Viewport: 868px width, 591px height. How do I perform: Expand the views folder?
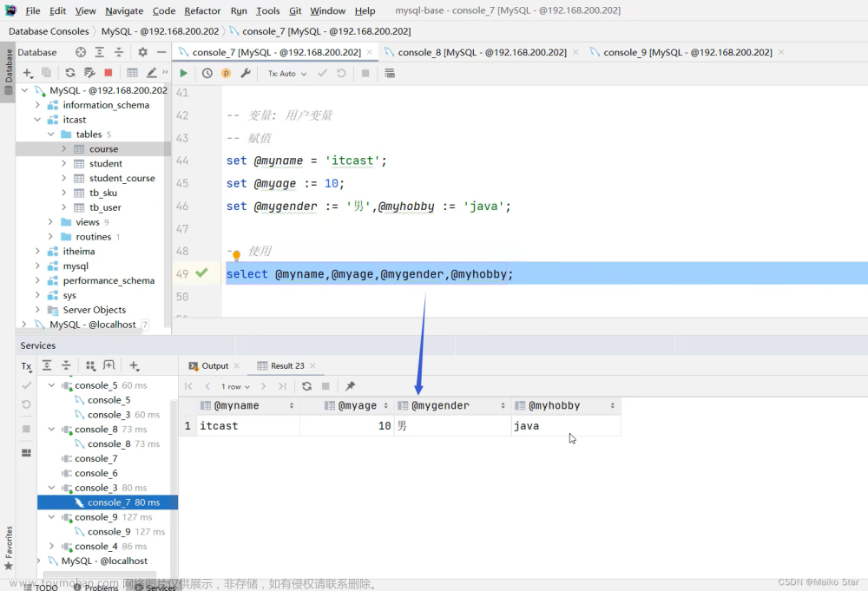click(51, 222)
